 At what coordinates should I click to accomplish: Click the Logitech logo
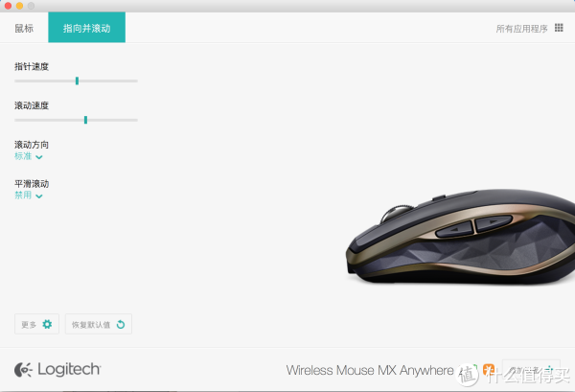pos(57,369)
